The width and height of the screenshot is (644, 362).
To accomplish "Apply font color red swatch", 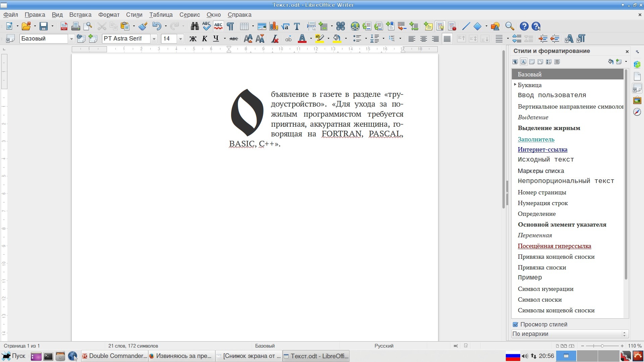I will pyautogui.click(x=302, y=39).
